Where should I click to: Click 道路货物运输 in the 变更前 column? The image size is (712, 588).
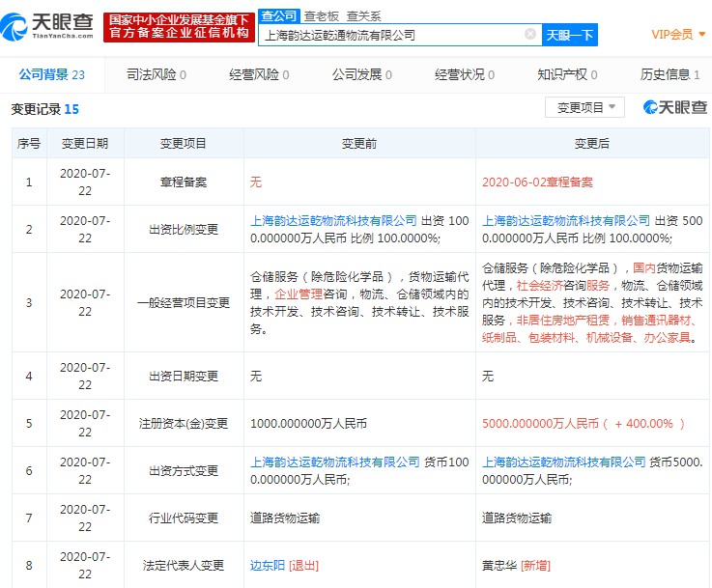point(285,518)
